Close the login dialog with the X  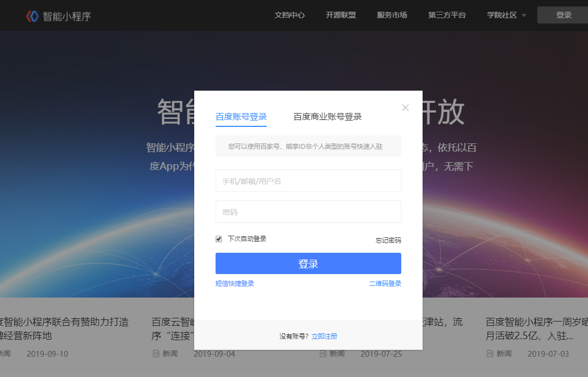tap(405, 108)
